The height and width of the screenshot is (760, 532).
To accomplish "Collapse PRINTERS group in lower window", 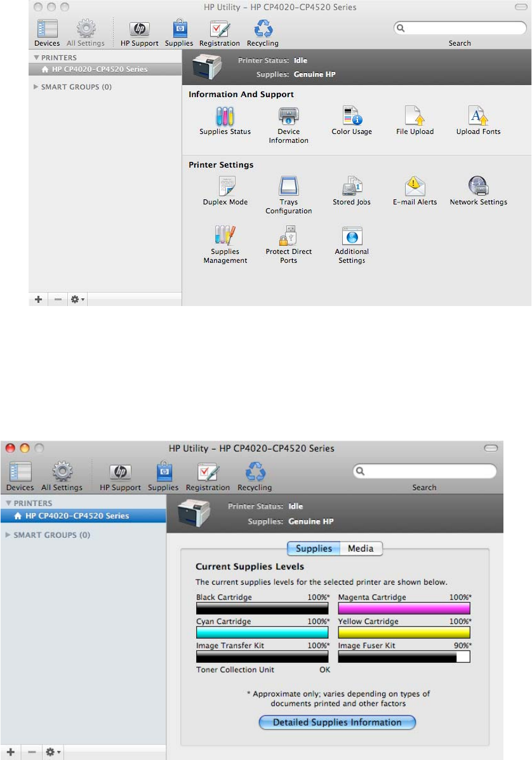I will [8, 503].
